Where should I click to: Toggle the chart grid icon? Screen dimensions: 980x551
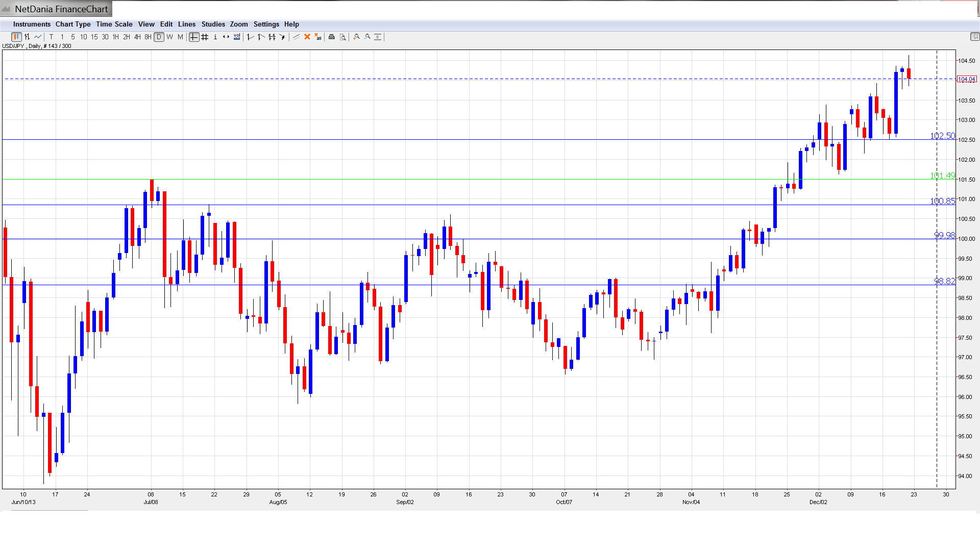[205, 37]
